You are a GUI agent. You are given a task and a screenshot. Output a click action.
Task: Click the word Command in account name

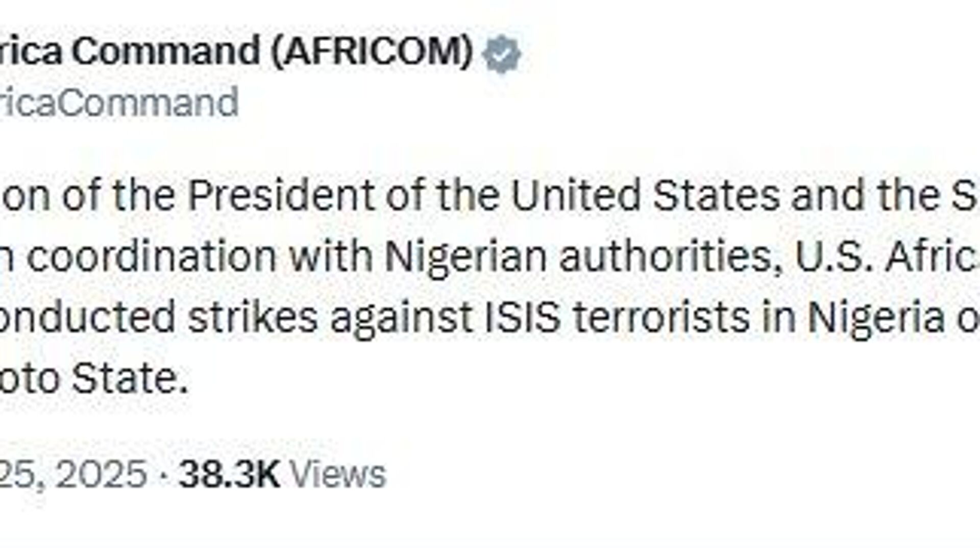click(166, 51)
